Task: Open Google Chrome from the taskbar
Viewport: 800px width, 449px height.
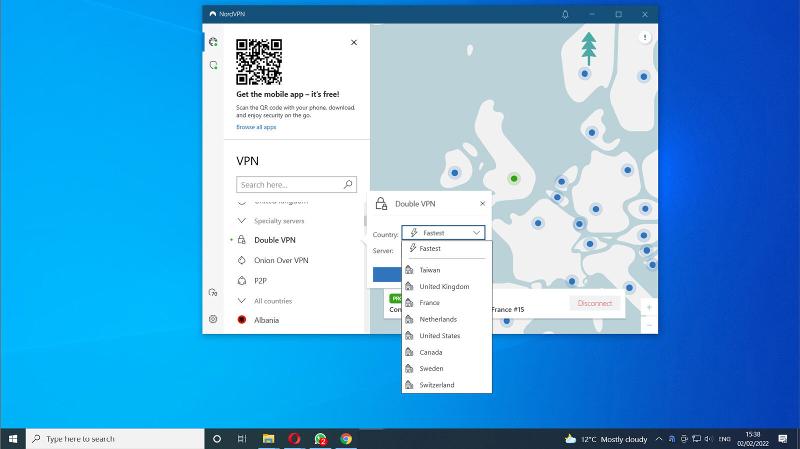Action: [346, 439]
